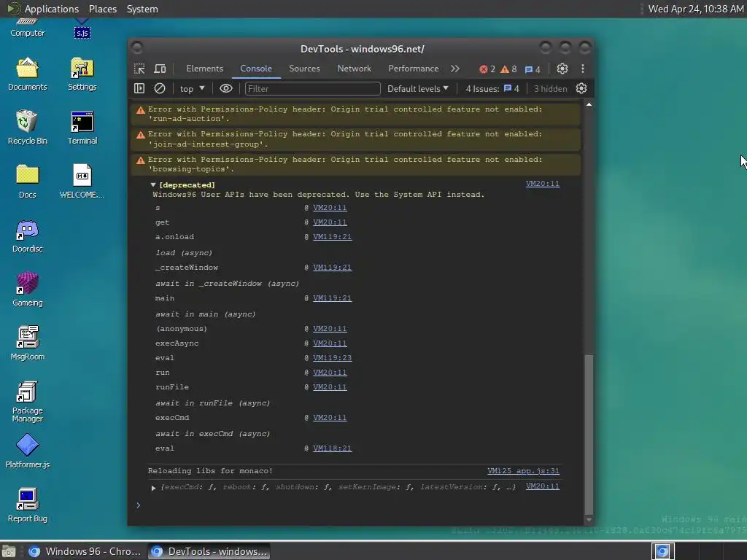Select the 'browsing-topics' warning message
Viewport: 747px width, 560px height.
click(x=355, y=164)
